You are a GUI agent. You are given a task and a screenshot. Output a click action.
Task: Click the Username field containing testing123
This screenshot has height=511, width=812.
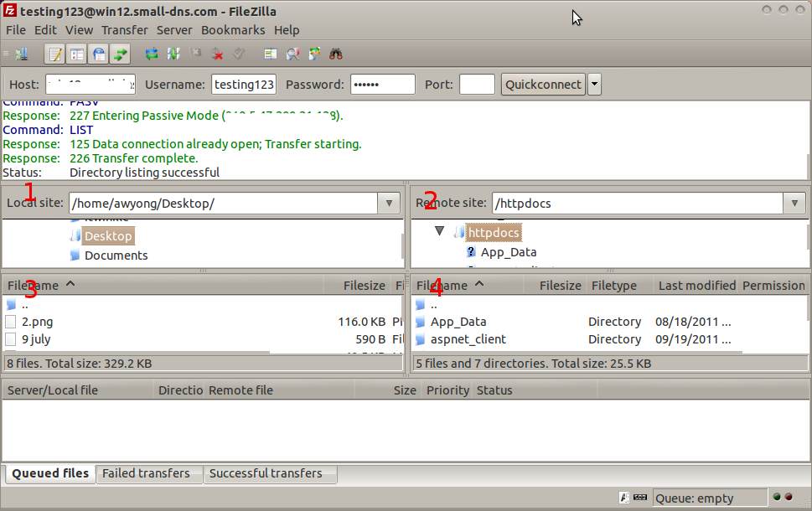244,85
